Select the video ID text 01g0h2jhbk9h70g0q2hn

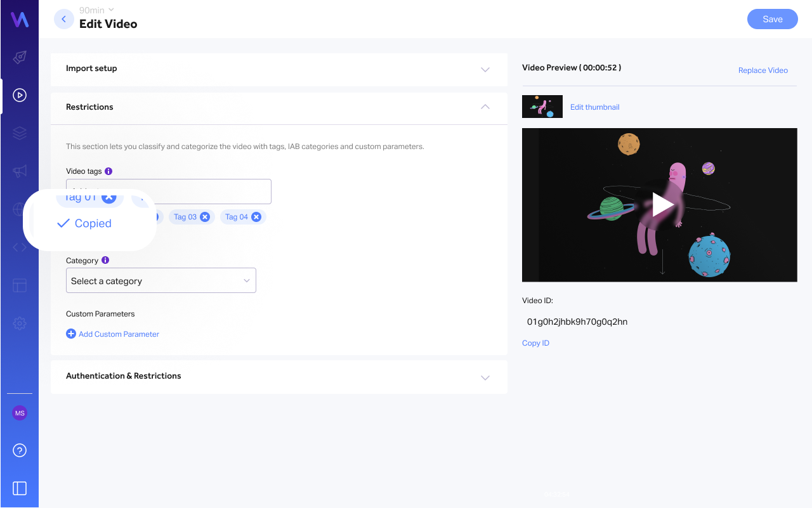[x=577, y=322]
